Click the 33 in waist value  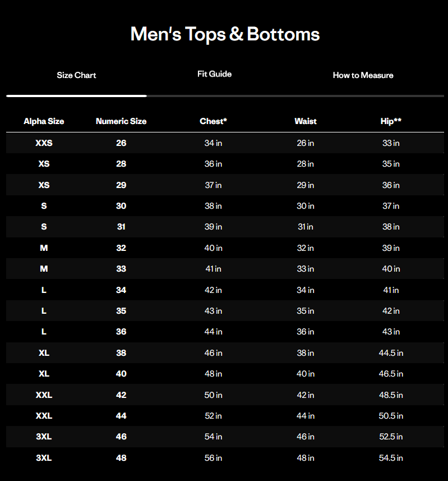tap(306, 269)
